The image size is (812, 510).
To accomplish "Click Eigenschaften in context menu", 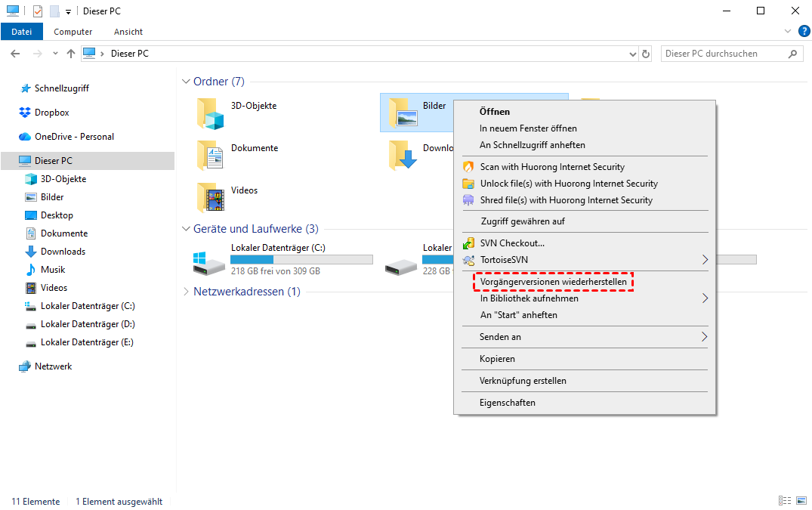I will point(507,403).
